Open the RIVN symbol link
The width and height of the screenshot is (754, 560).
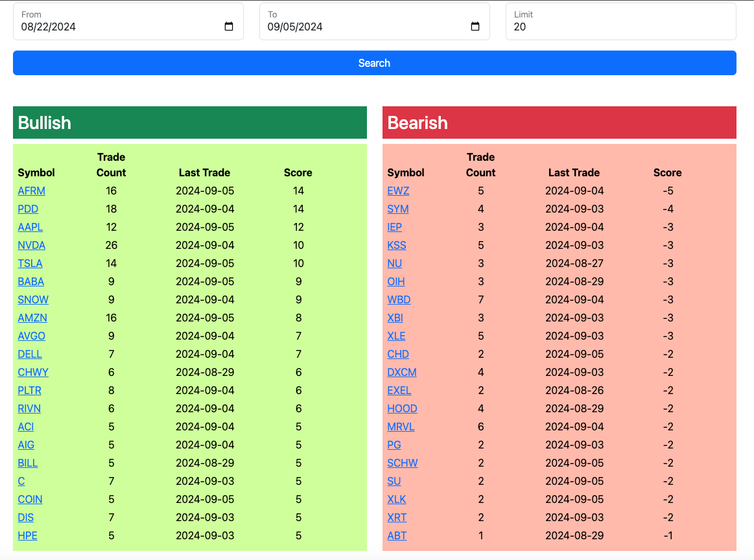coord(29,408)
